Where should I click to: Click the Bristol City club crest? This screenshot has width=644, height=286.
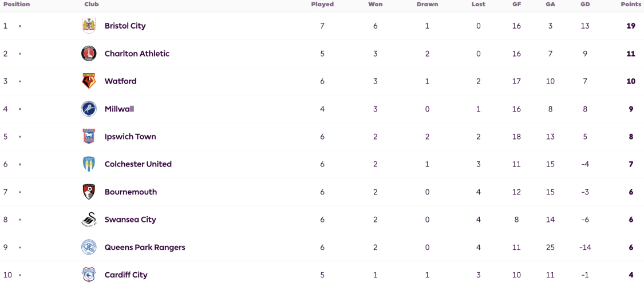88,26
